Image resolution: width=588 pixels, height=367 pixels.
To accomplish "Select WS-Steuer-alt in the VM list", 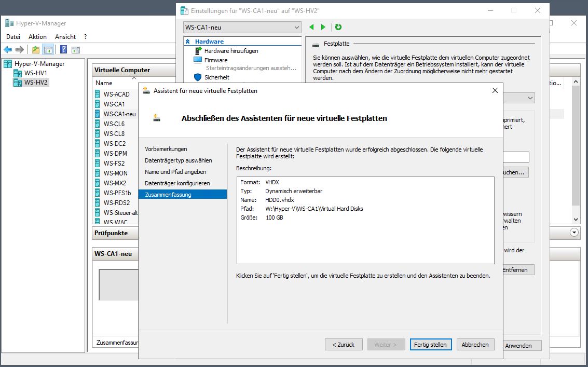I will click(120, 213).
